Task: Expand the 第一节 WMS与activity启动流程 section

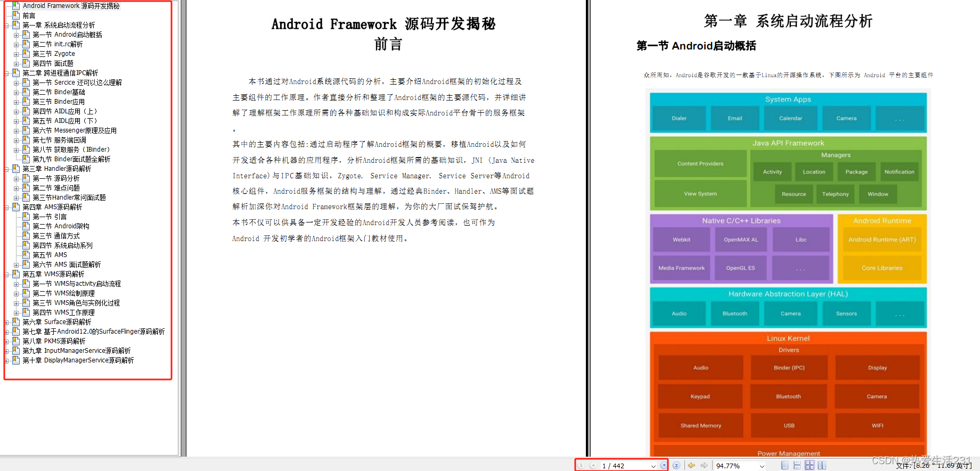Action: (x=17, y=284)
